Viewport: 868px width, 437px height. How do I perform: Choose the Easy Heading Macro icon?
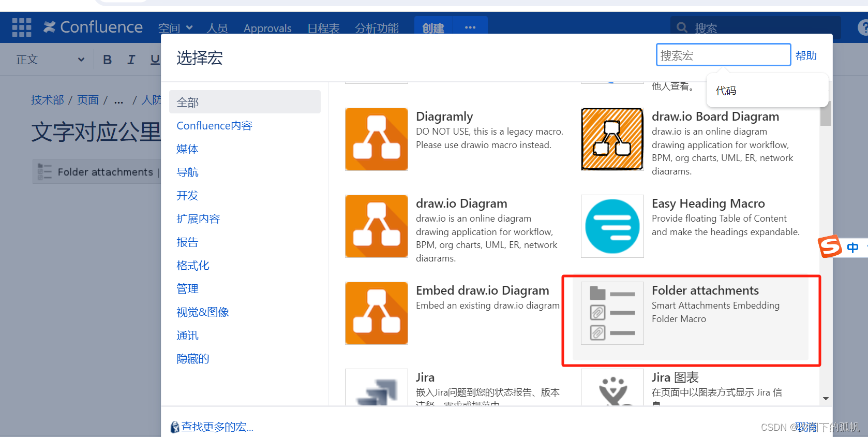click(612, 226)
